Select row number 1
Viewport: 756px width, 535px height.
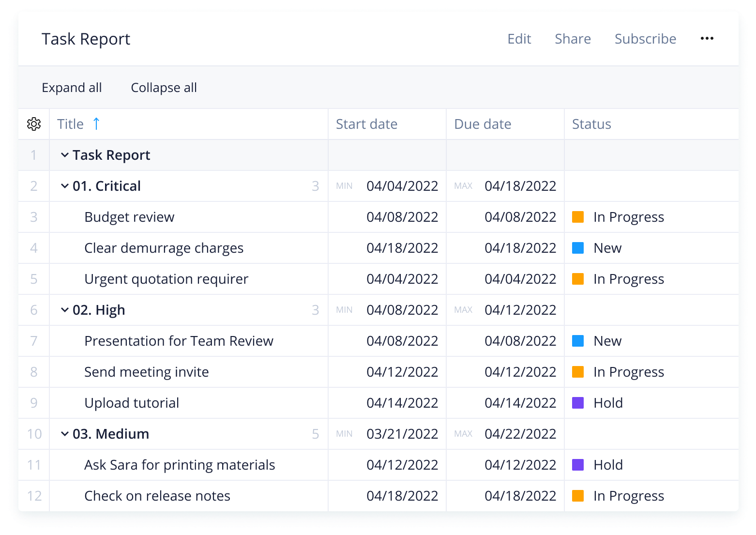[34, 155]
